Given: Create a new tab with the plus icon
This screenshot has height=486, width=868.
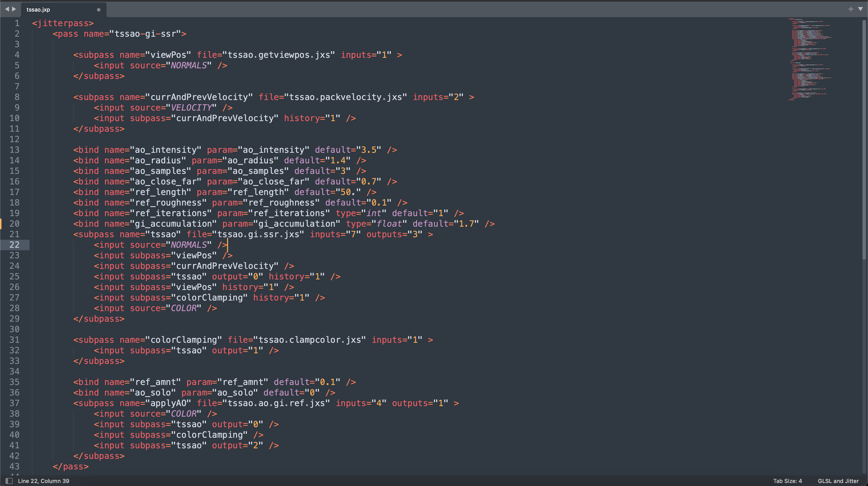Looking at the screenshot, I should click(x=851, y=9).
